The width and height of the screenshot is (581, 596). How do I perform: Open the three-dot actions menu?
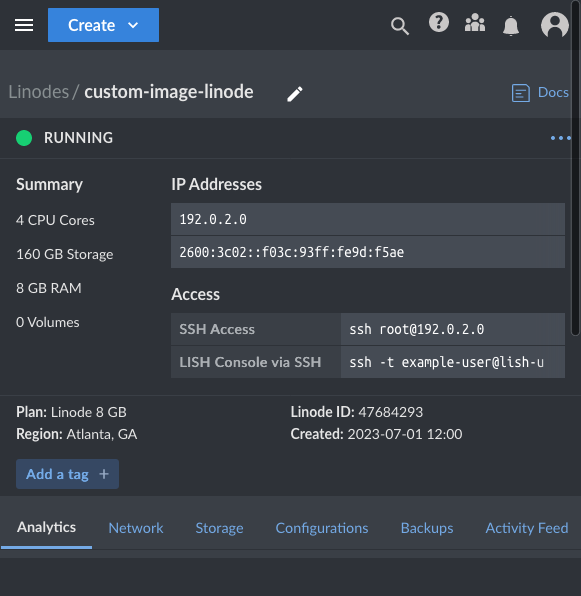(561, 138)
